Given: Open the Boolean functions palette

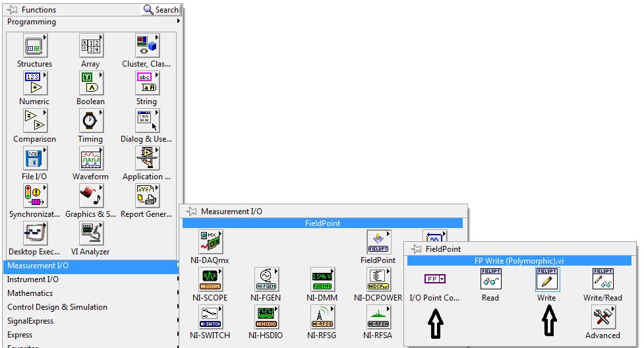Looking at the screenshot, I should tap(91, 84).
